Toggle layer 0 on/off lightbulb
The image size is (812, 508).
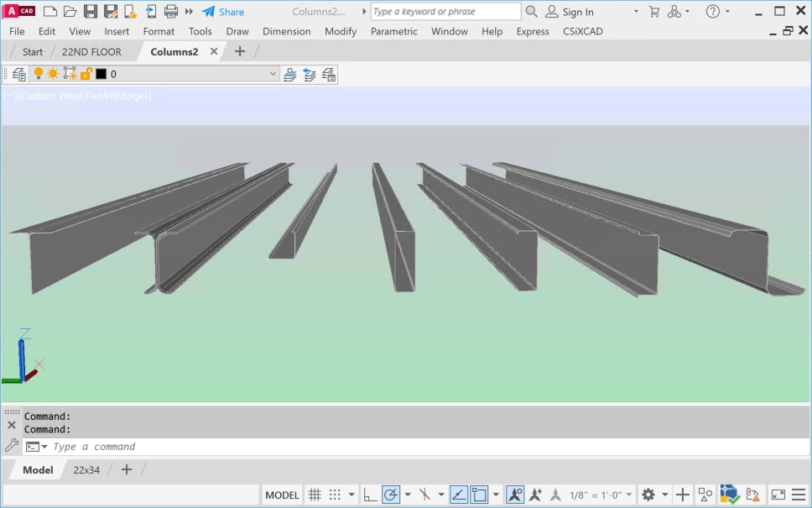coord(39,74)
